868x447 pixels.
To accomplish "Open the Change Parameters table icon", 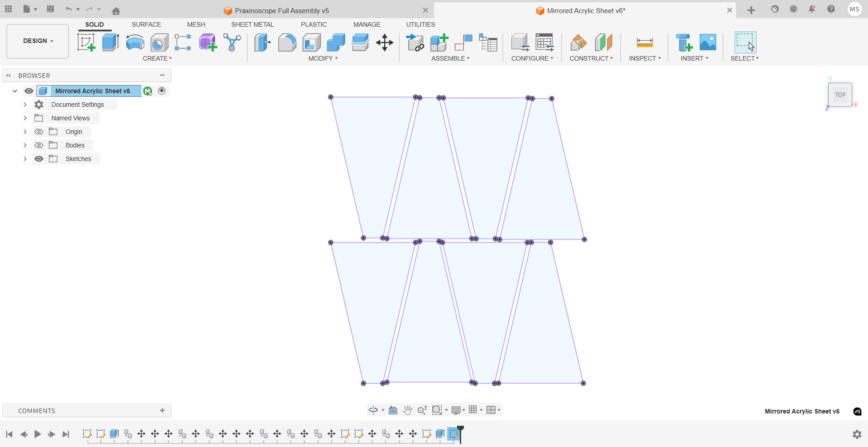I will [x=544, y=43].
